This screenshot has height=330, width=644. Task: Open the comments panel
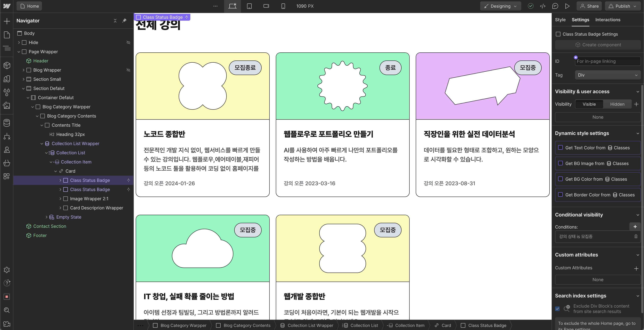pyautogui.click(x=555, y=6)
